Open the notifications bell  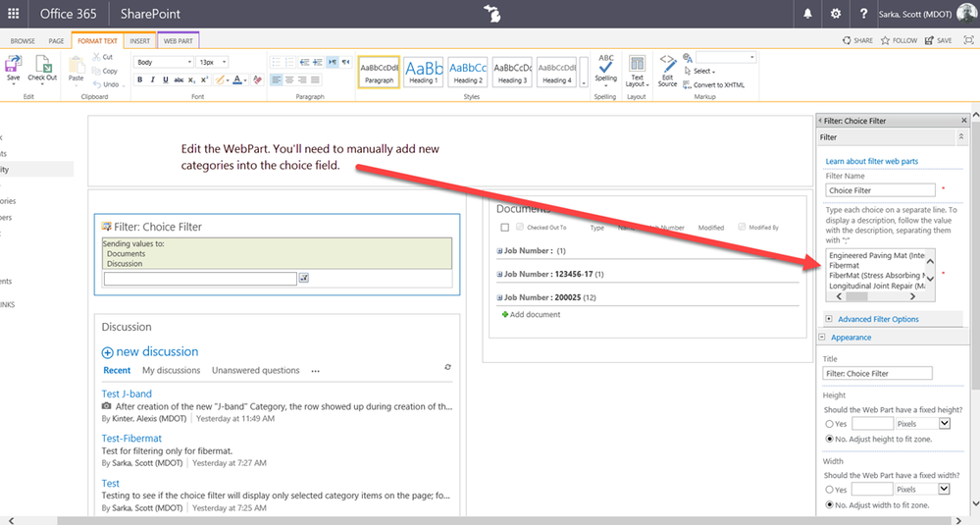[x=807, y=13]
